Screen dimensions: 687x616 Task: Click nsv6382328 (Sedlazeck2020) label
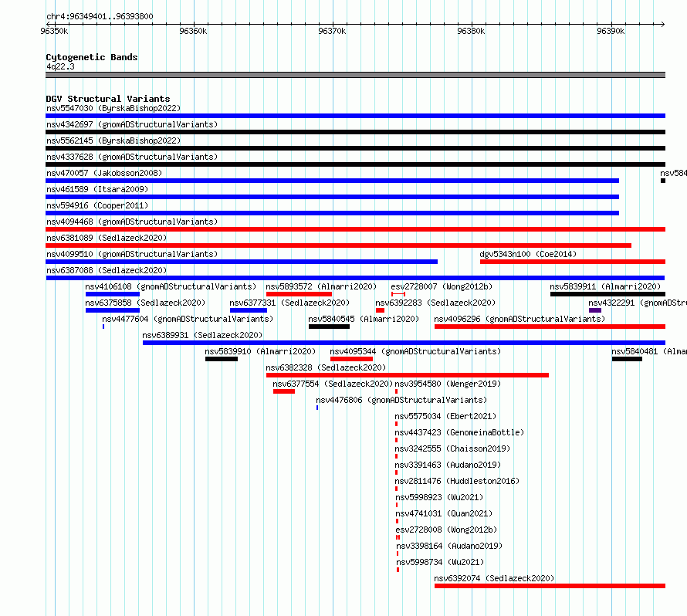(326, 367)
